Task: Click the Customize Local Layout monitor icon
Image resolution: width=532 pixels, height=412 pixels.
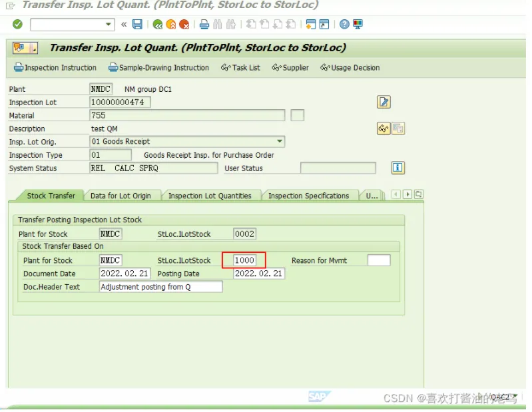Action: coord(358,25)
